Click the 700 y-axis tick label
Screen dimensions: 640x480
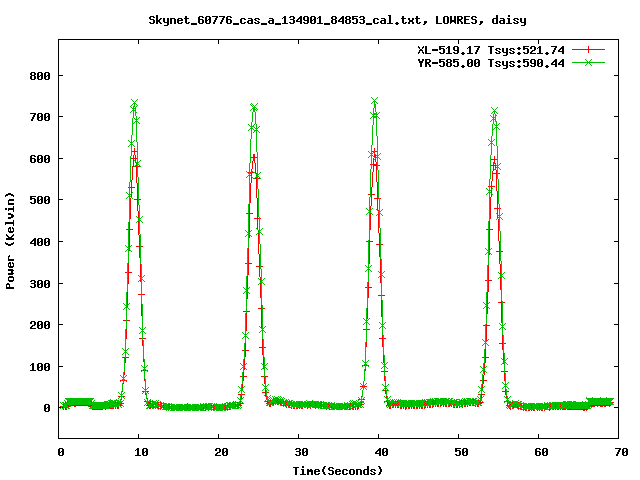40,117
